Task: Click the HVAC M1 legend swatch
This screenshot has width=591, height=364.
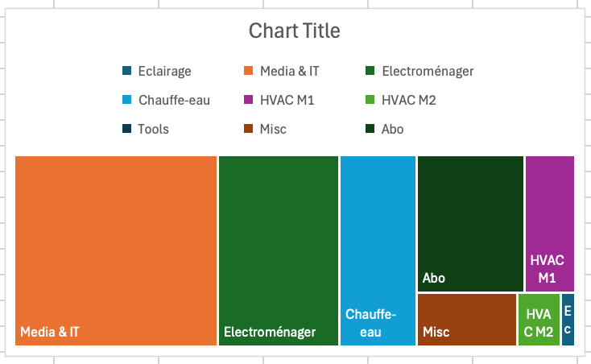Action: click(x=248, y=100)
